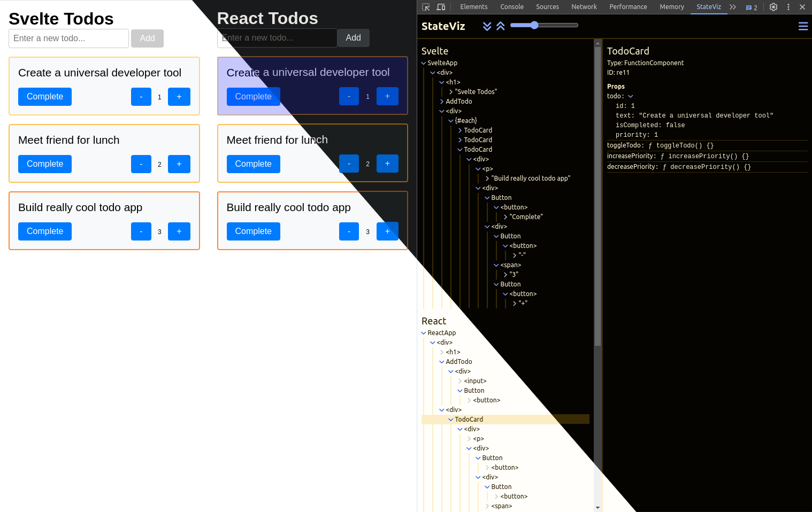Image resolution: width=812 pixels, height=512 pixels.
Task: Click the inspect element picker icon
Action: tap(426, 7)
